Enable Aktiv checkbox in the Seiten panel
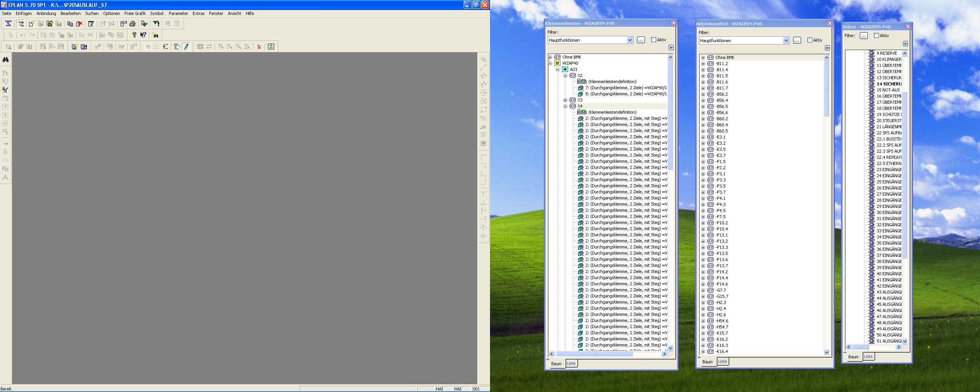This screenshot has width=980, height=392. pyautogui.click(x=876, y=36)
